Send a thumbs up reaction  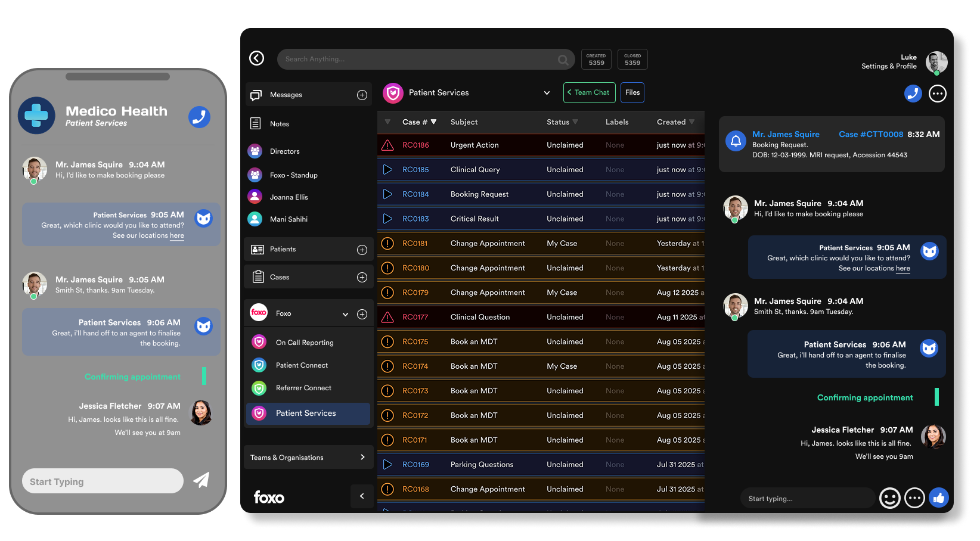coord(939,498)
